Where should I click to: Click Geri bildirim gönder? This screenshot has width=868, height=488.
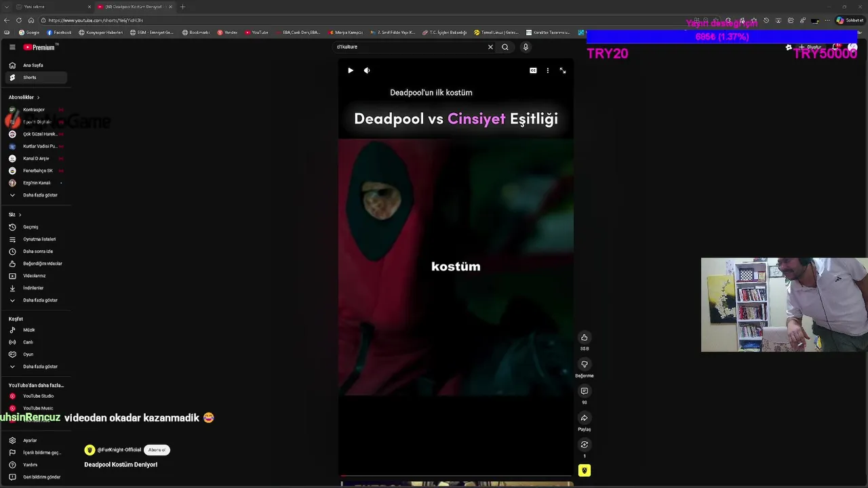[35, 477]
